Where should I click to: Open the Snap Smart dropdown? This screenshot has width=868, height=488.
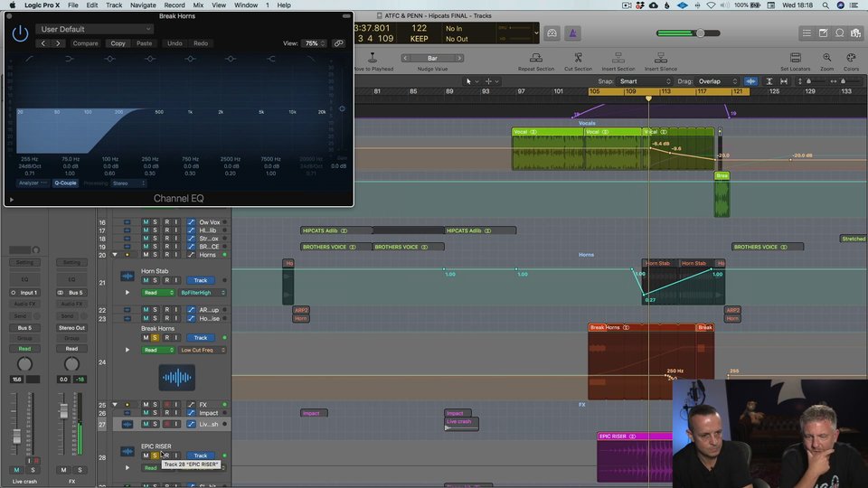click(x=645, y=81)
